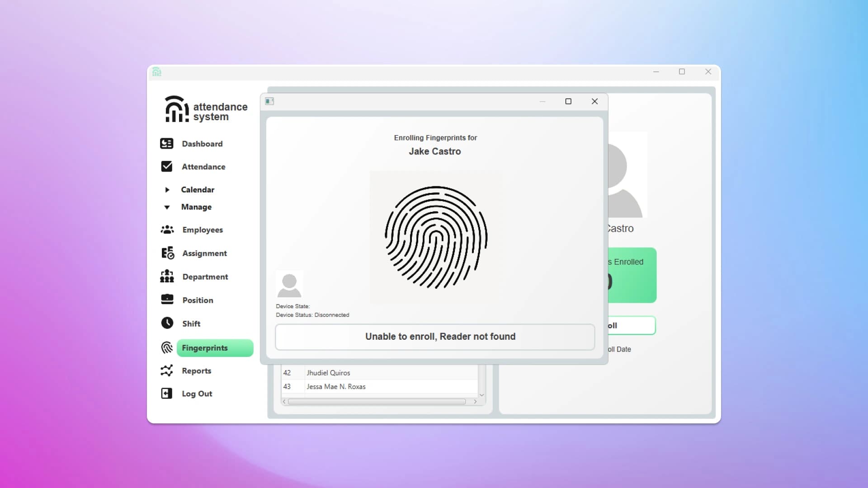Image resolution: width=868 pixels, height=488 pixels.
Task: Click the scroll down arrow in employee list
Action: pos(481,395)
